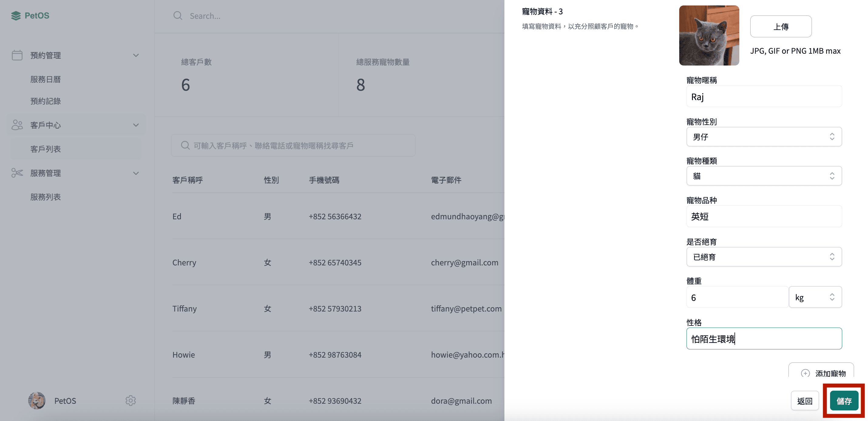The width and height of the screenshot is (868, 421).
Task: Click phone number +852 65740345
Action: [335, 262]
